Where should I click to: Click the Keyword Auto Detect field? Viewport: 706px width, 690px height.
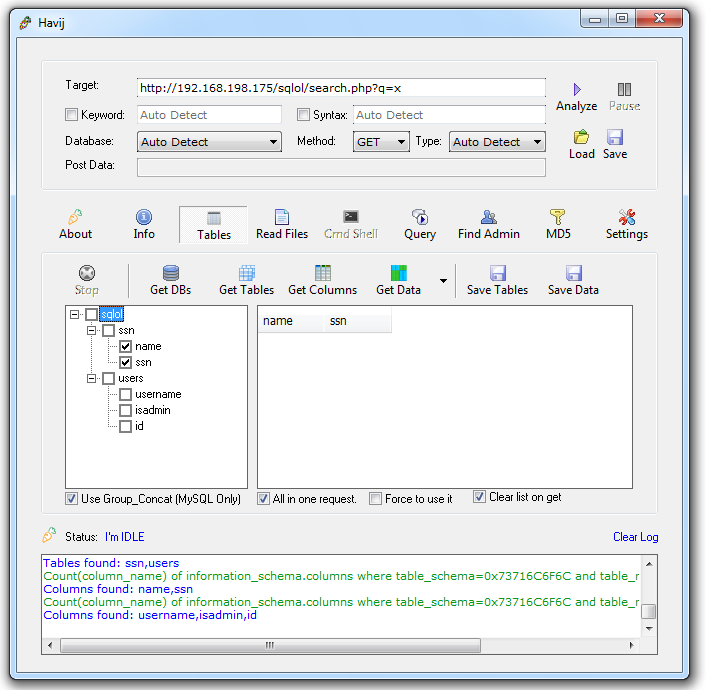(x=209, y=115)
